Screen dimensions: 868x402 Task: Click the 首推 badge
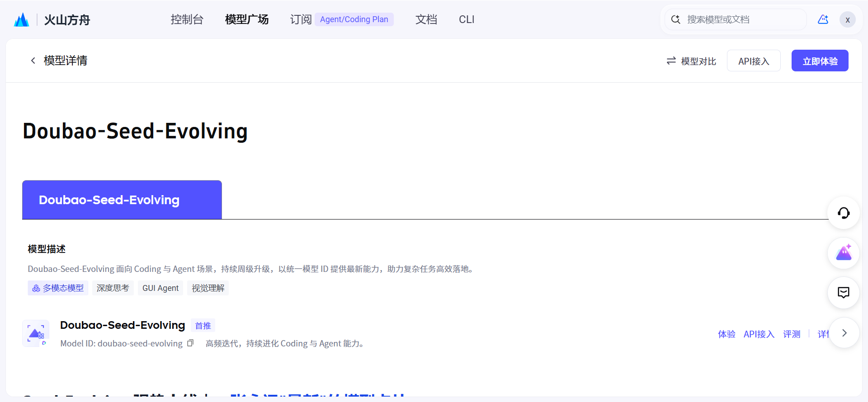coord(203,326)
